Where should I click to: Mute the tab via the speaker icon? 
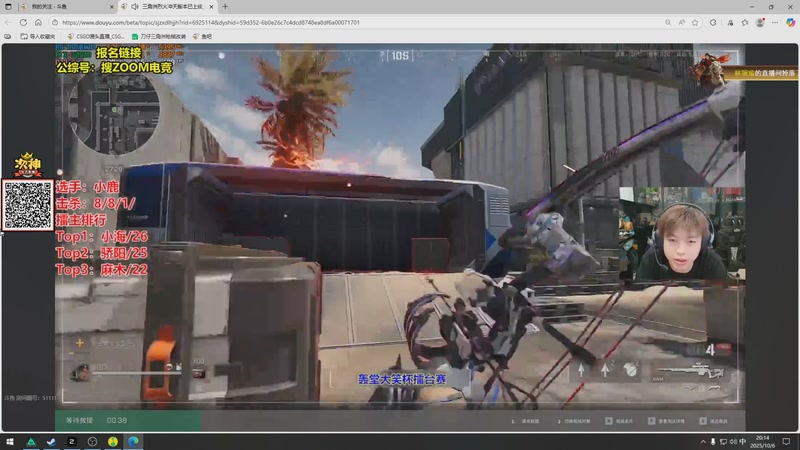click(135, 7)
